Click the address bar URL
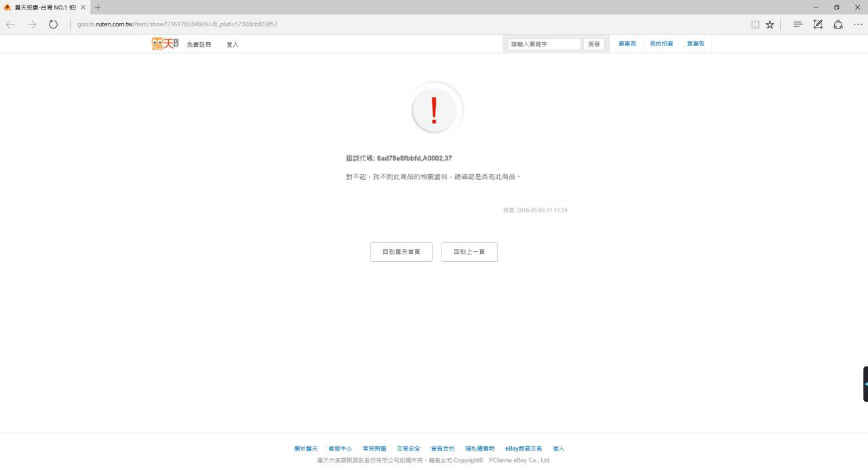 tap(177, 24)
